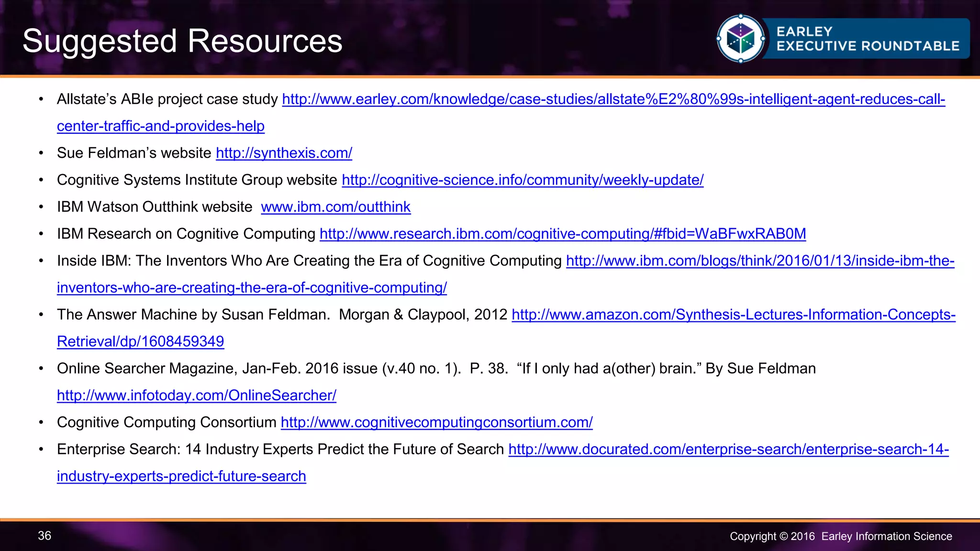Open Sue Feldman's synthexis.com link
980x551 pixels.
(284, 153)
